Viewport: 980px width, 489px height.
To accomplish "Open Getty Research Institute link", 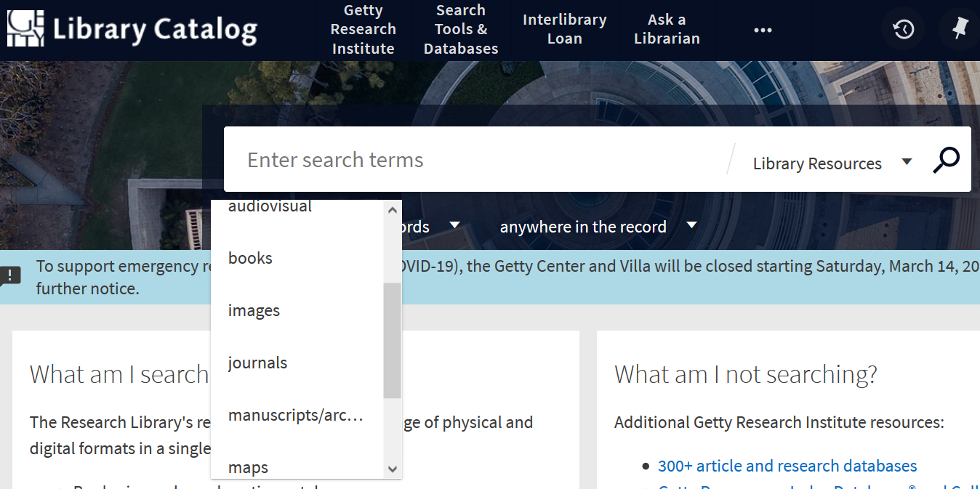I will [363, 30].
